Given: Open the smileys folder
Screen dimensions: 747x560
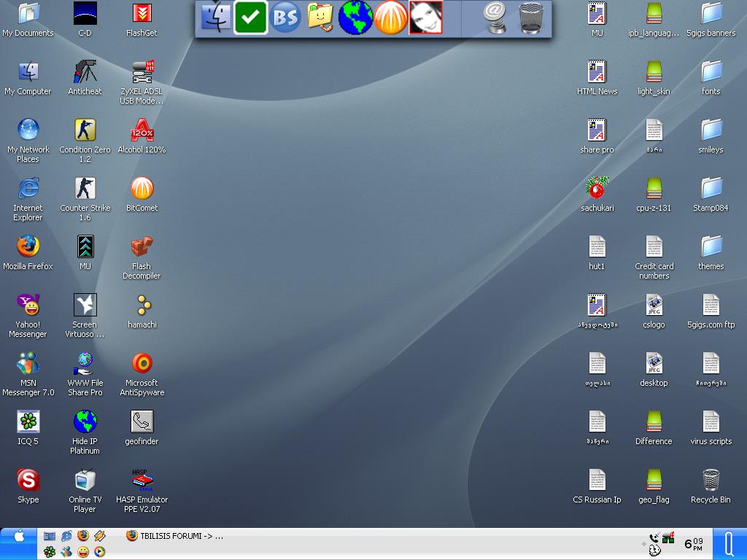Looking at the screenshot, I should point(711,136).
